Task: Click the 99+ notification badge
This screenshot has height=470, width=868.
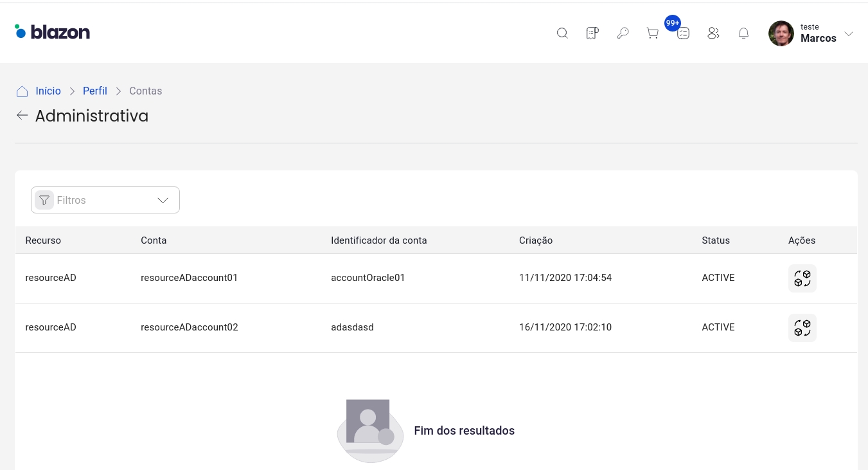Action: point(673,23)
